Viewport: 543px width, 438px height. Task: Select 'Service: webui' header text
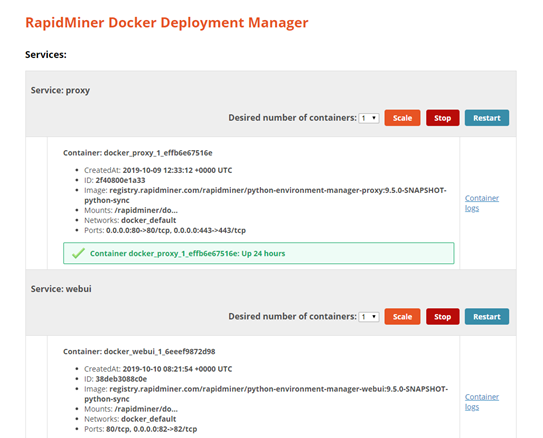pyautogui.click(x=61, y=289)
